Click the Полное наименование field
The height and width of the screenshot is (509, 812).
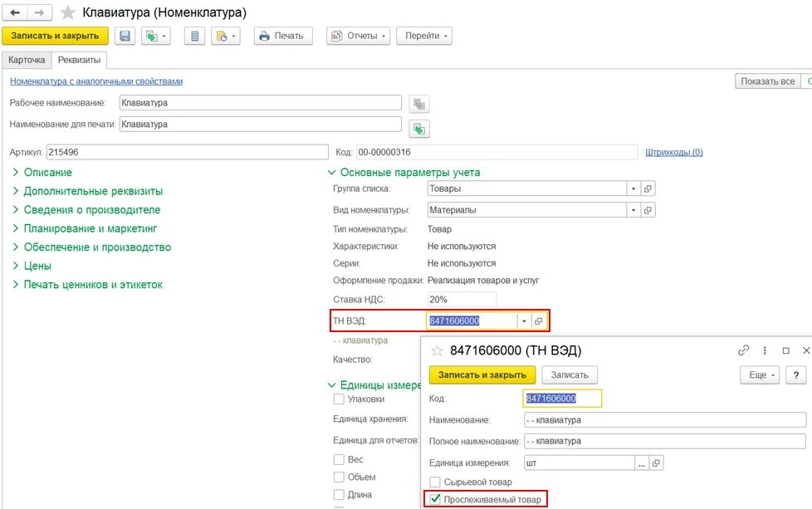pos(665,441)
